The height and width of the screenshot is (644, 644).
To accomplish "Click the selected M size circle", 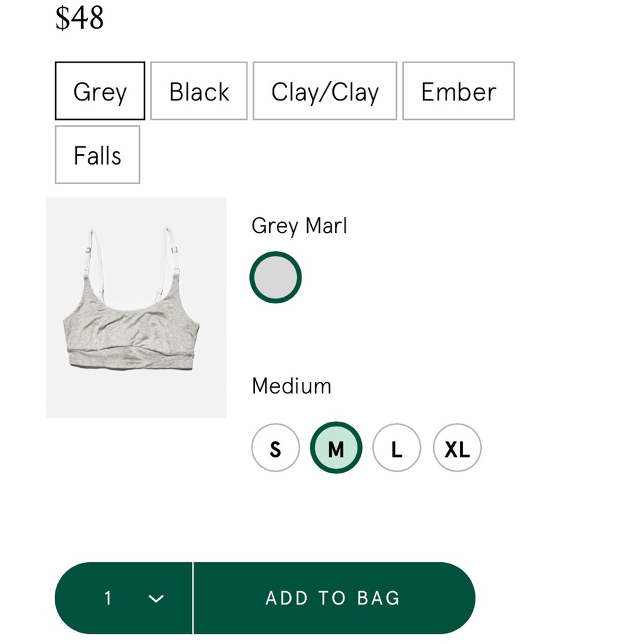I will (x=336, y=447).
